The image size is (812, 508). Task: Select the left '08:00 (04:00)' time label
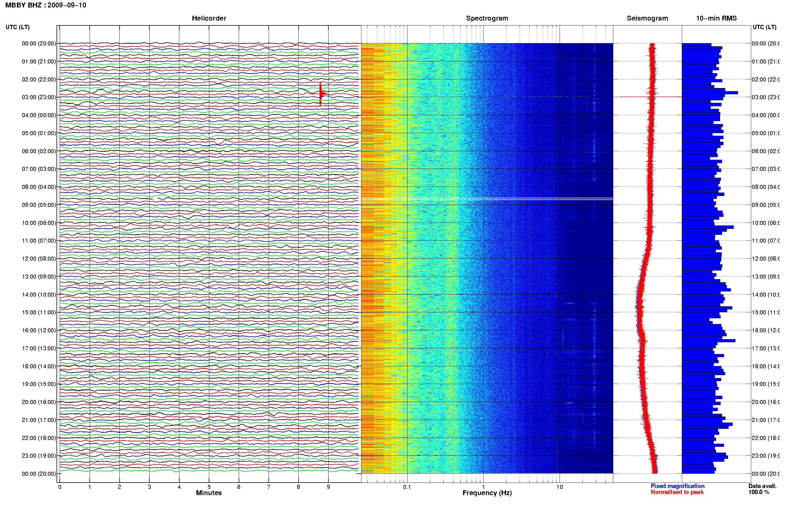tap(39, 187)
